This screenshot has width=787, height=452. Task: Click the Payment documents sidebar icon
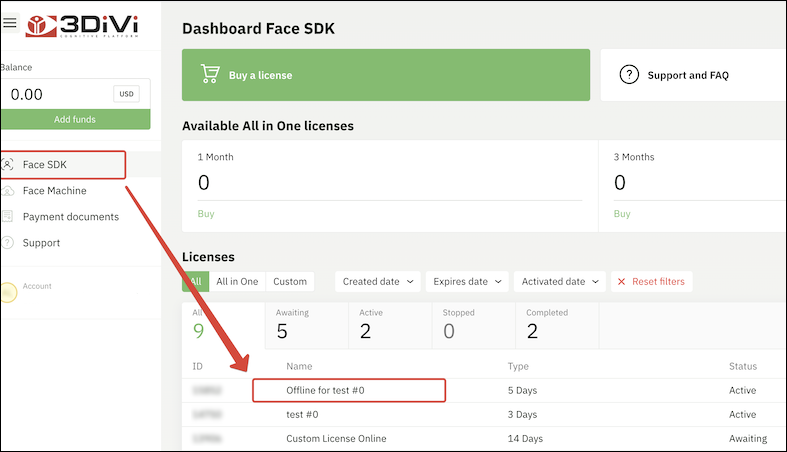[8, 216]
